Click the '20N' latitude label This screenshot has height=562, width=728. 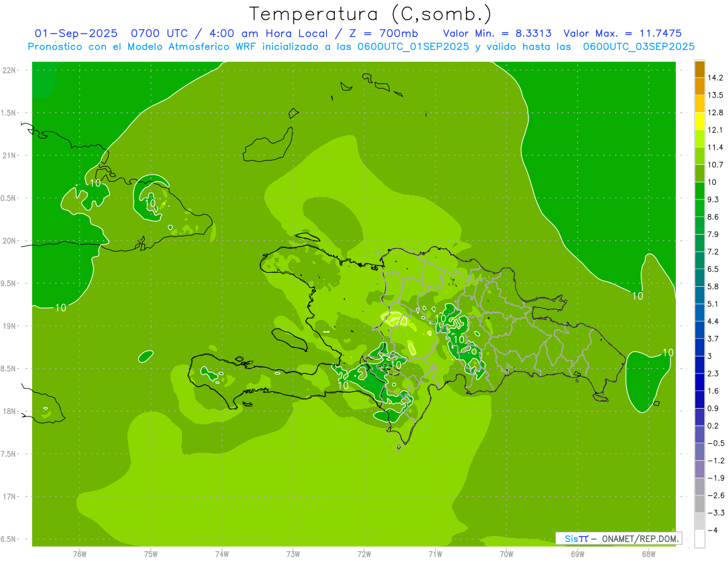coord(9,241)
